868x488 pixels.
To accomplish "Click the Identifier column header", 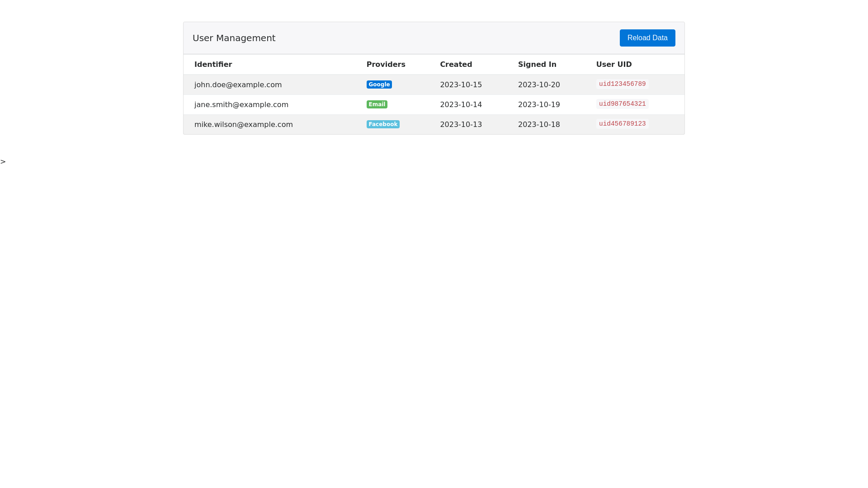I will pyautogui.click(x=213, y=65).
